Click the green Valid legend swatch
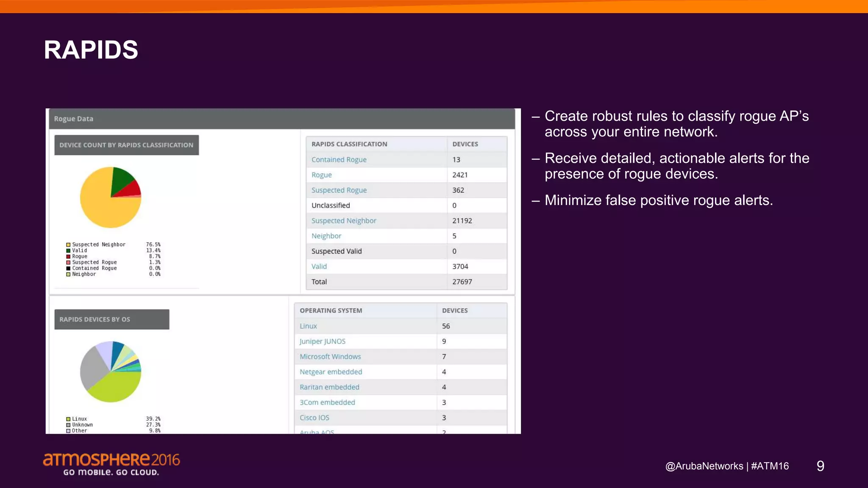Image resolution: width=868 pixels, height=488 pixels. coord(68,251)
